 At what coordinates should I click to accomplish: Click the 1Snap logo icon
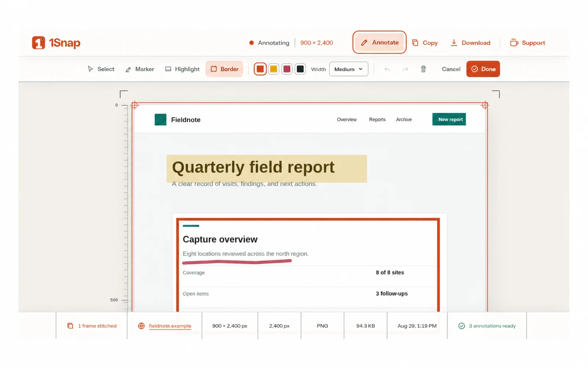pyautogui.click(x=38, y=43)
